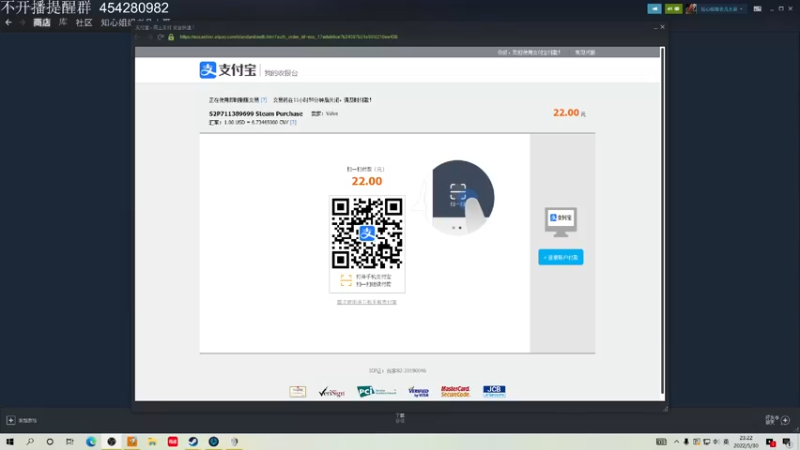
Task: Click the browser reload icon in popup
Action: tap(160, 37)
